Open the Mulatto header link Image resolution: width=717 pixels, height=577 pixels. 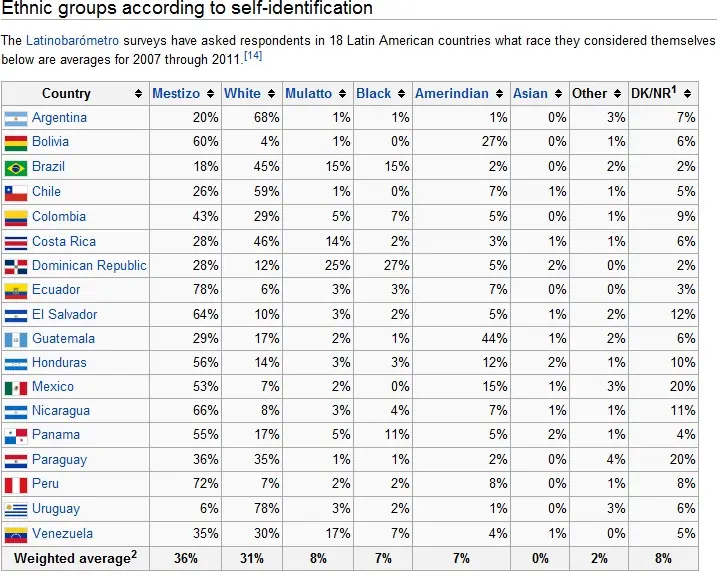(x=308, y=93)
